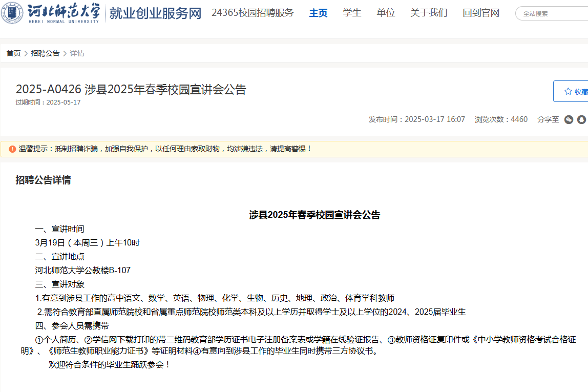Click the 三、宣讲对象 line
Viewport: 588px width, 392px height.
pyautogui.click(x=59, y=284)
